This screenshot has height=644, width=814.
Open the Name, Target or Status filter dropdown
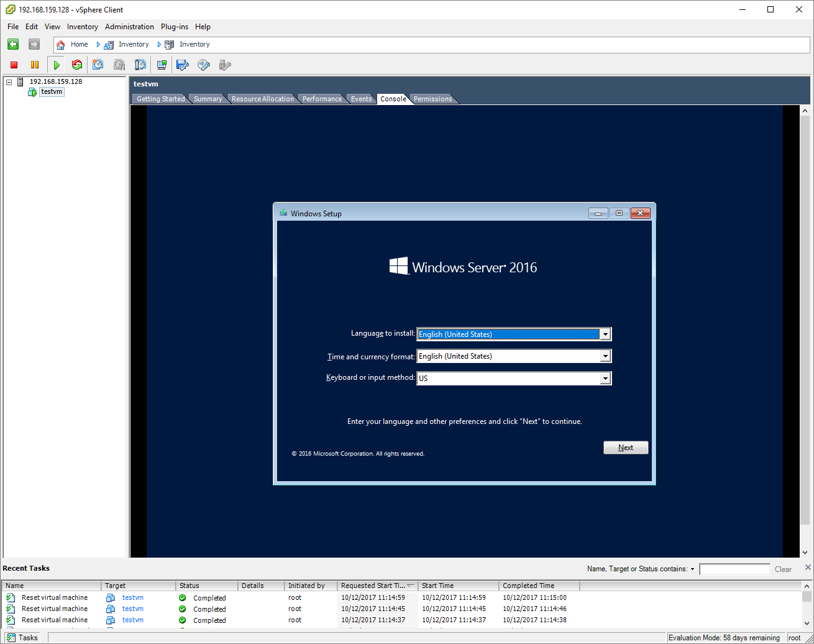pyautogui.click(x=692, y=569)
